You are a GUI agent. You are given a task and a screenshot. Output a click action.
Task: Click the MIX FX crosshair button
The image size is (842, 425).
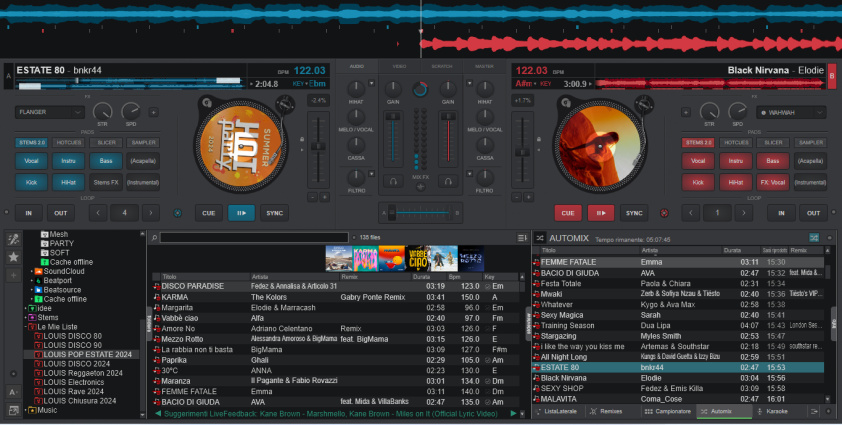click(420, 186)
